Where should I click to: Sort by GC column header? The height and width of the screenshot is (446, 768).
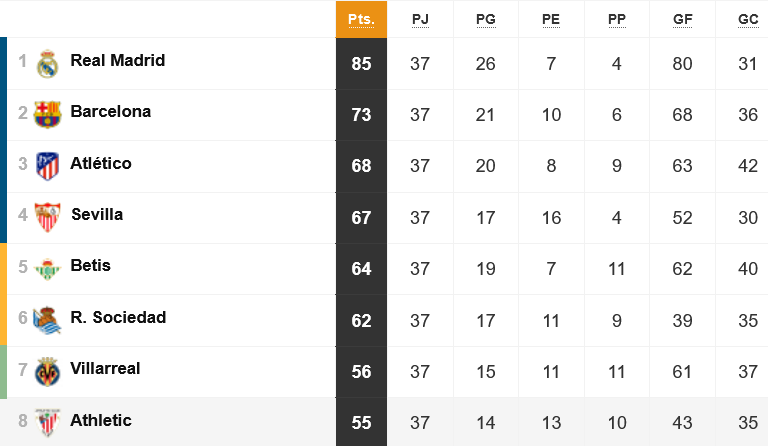click(x=748, y=19)
